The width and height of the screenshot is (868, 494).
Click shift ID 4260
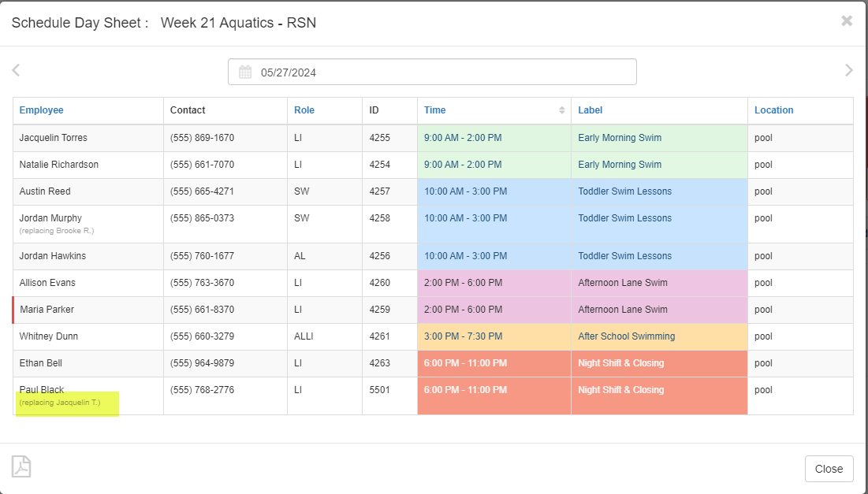[380, 283]
